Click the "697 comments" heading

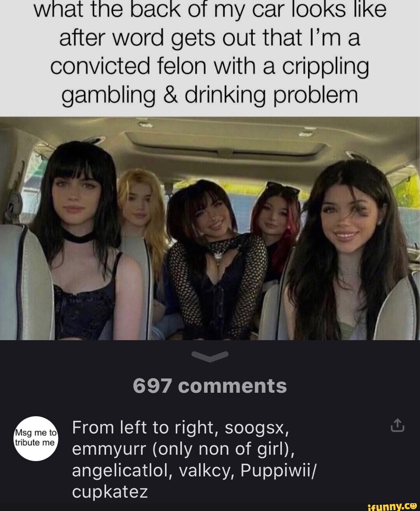click(x=210, y=386)
